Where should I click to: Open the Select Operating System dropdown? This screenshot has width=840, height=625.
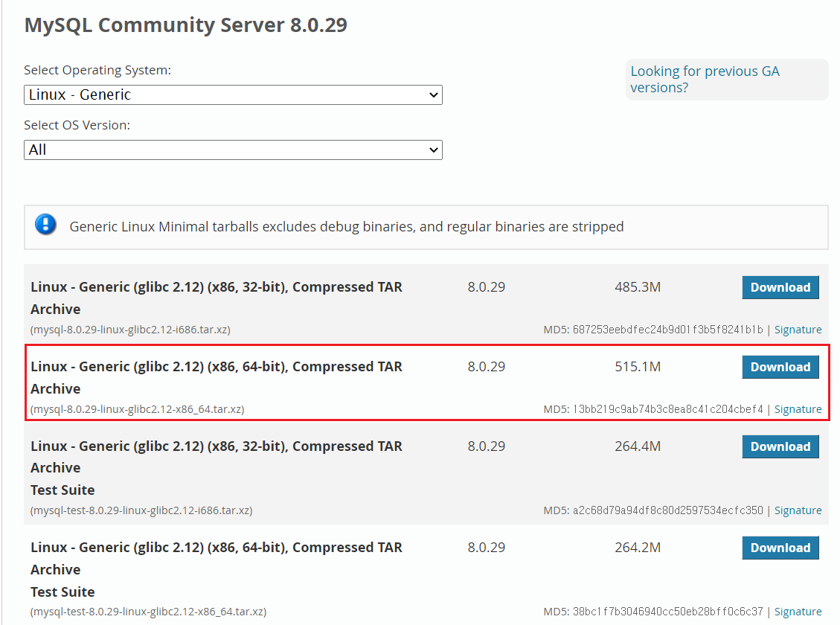(x=233, y=94)
